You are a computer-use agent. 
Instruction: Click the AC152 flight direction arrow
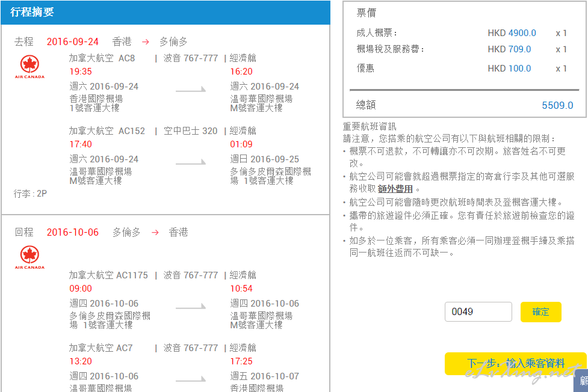(x=191, y=162)
